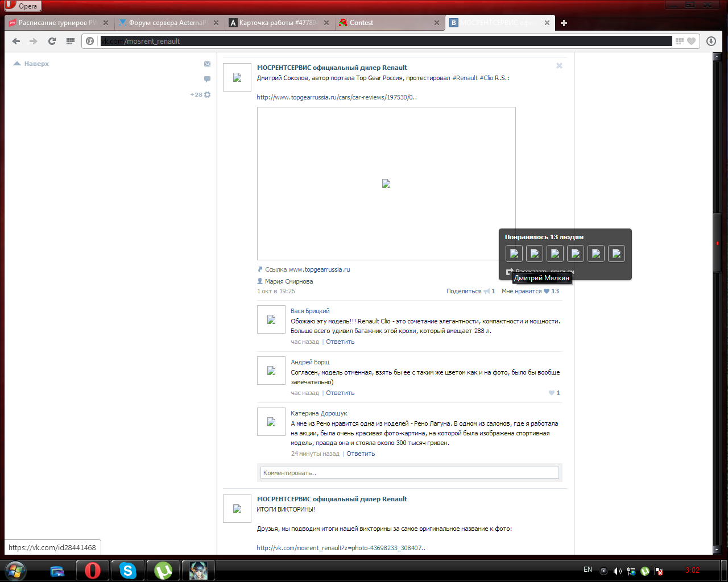Screen dimensions: 728x582
Task: Reply to Катерина Дорощук's comment
Action: (x=361, y=454)
